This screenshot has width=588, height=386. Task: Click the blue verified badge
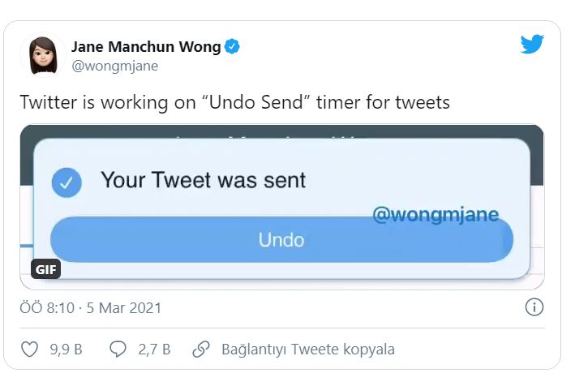point(232,46)
